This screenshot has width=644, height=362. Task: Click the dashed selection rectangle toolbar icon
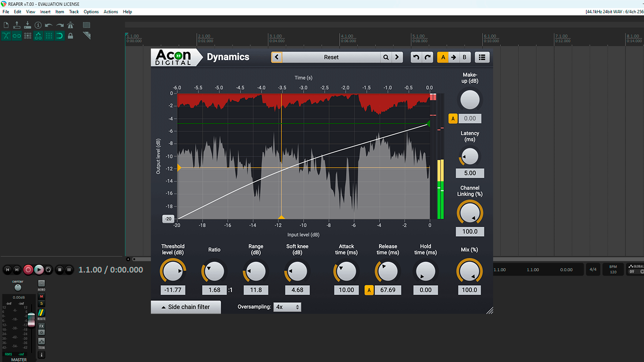[87, 25]
